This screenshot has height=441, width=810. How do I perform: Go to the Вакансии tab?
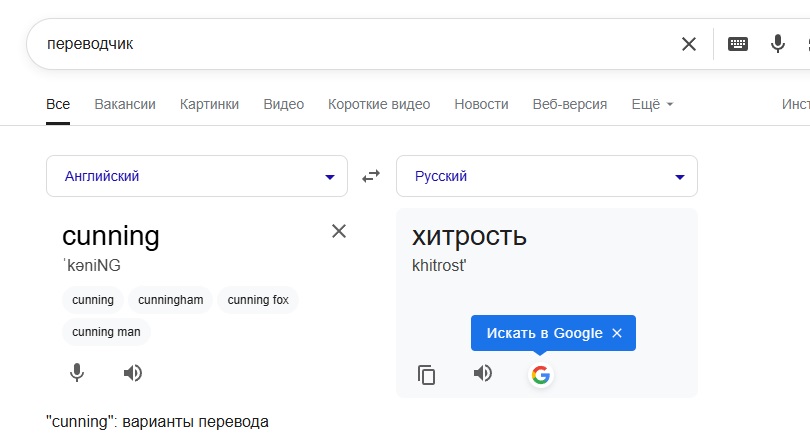coord(125,104)
